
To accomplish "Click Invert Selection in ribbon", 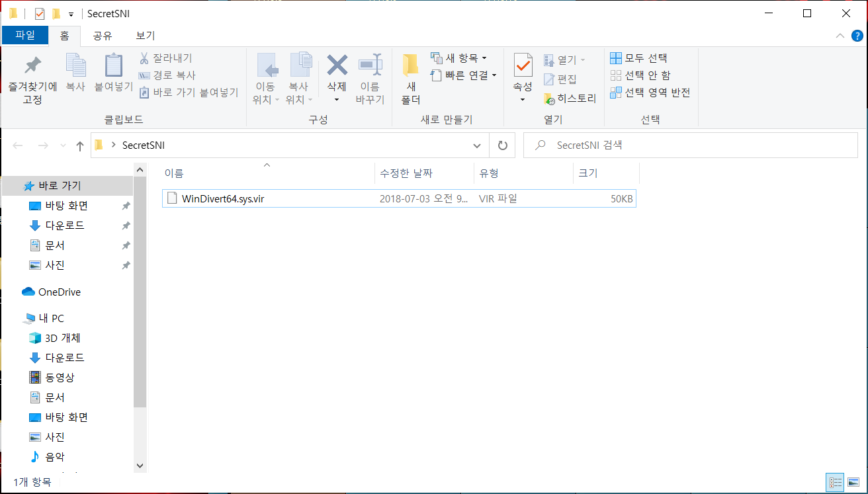I will pyautogui.click(x=650, y=93).
